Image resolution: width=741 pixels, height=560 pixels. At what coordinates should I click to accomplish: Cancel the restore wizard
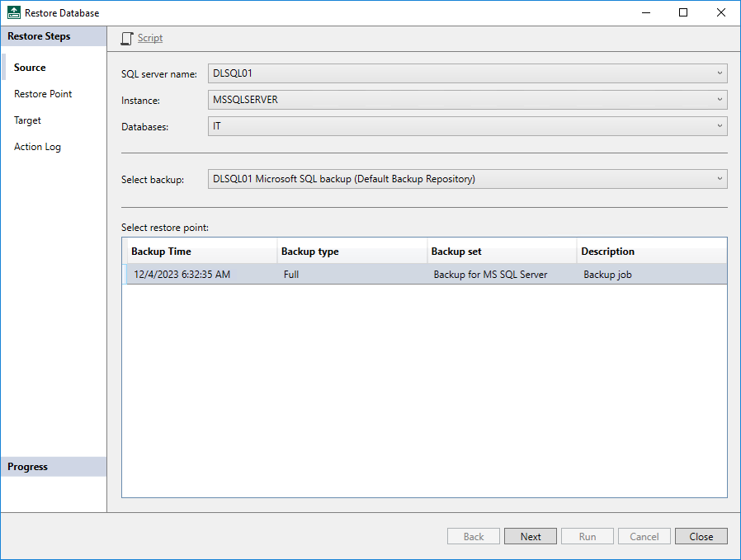(644, 536)
